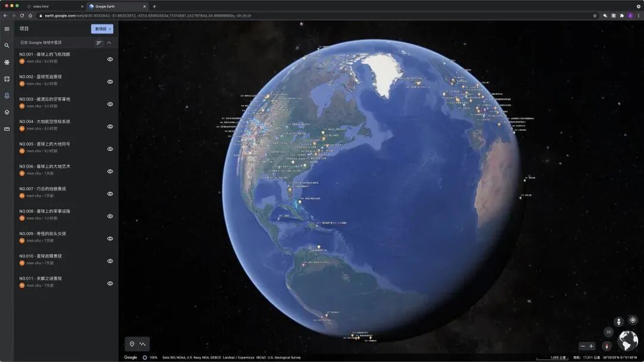Click the 100% loading indicator
Image resolution: width=644 pixels, height=362 pixels.
point(150,357)
